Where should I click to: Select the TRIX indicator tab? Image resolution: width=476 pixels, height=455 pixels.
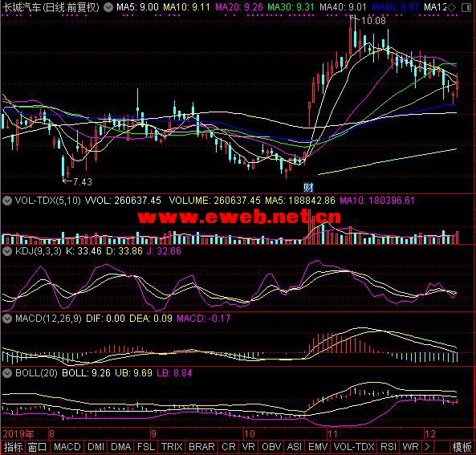coord(172,447)
